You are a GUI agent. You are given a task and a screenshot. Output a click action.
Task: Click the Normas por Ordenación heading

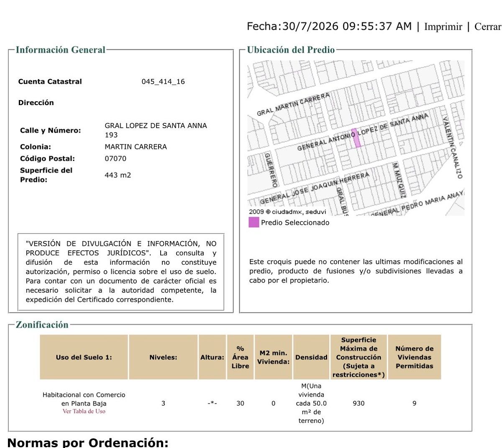tap(88, 442)
